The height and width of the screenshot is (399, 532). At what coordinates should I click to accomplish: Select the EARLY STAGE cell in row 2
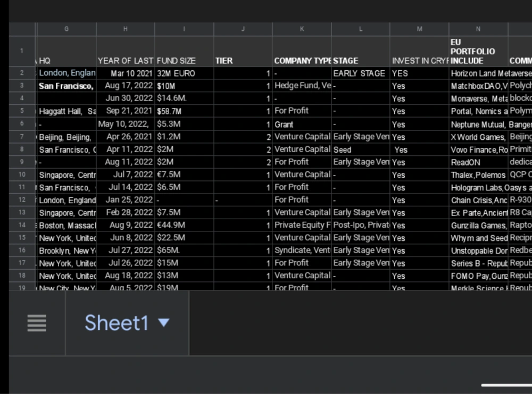[360, 73]
